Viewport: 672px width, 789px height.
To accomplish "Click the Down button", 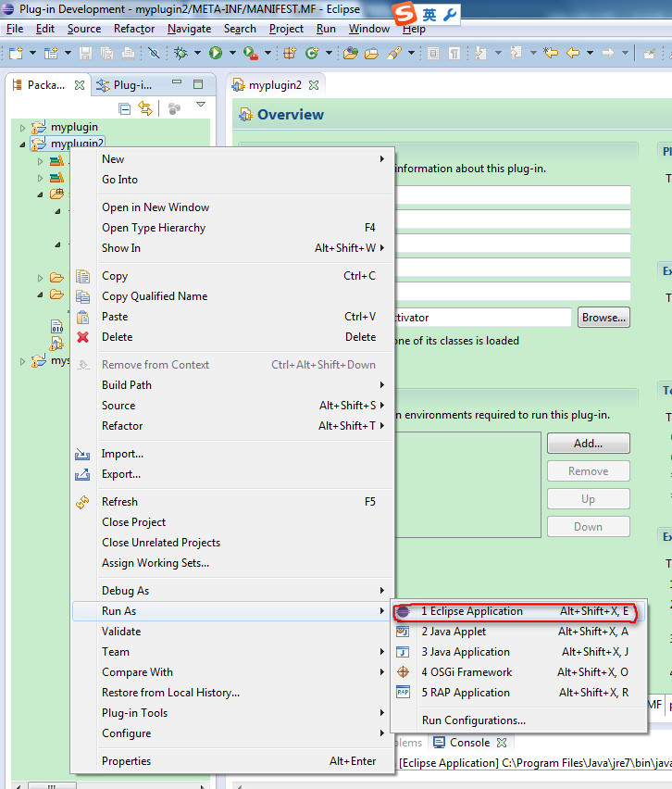I will (x=589, y=526).
